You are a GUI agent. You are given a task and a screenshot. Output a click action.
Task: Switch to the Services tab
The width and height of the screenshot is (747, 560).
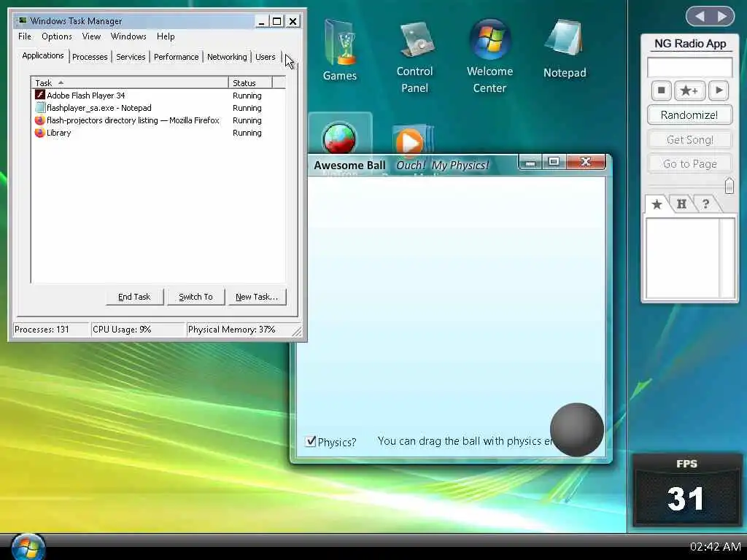click(x=131, y=57)
